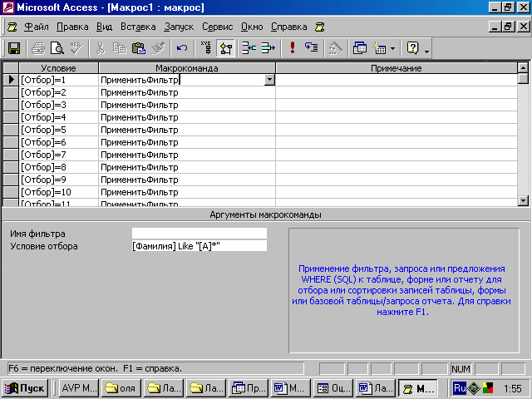Open the Сервис menu
This screenshot has width=532, height=399.
(x=218, y=27)
